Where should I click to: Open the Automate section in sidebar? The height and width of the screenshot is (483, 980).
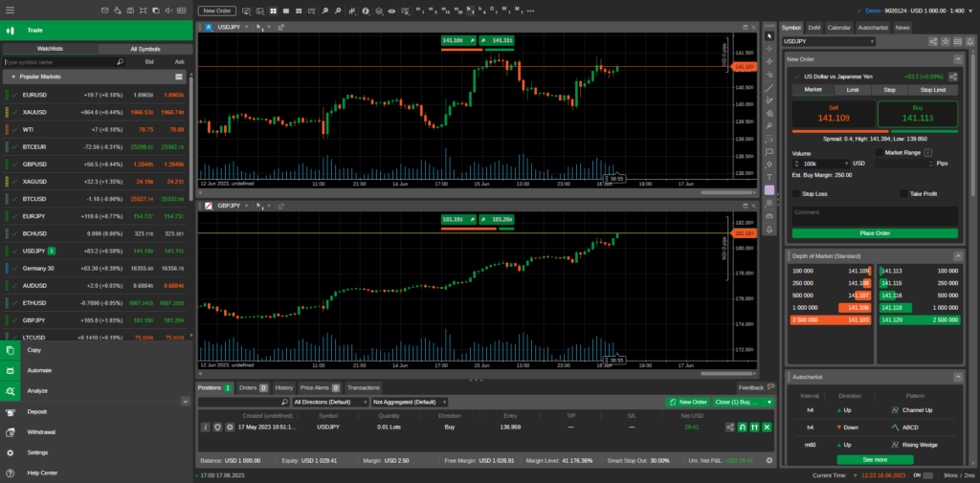point(40,370)
